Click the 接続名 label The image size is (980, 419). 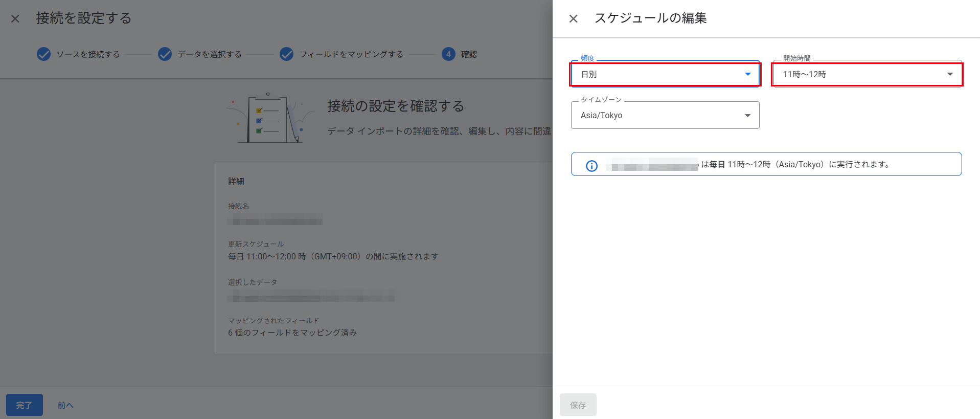239,206
